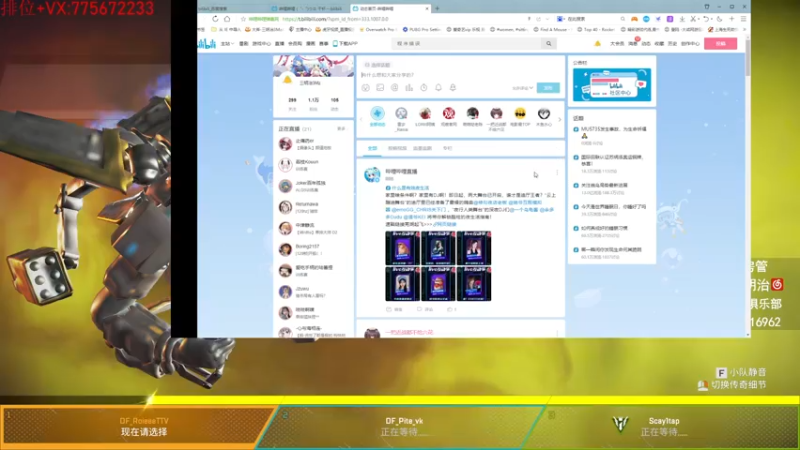Click the search magnifier in bilibili header

click(549, 43)
